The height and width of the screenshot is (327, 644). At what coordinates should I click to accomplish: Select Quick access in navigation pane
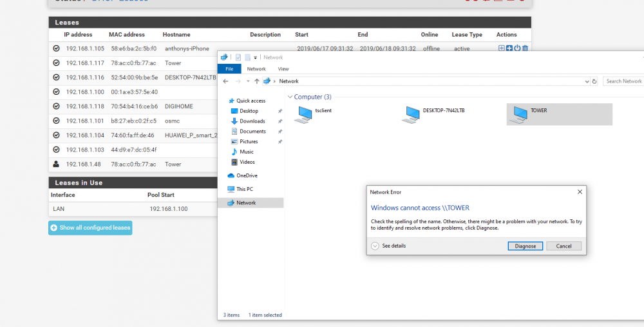click(247, 101)
